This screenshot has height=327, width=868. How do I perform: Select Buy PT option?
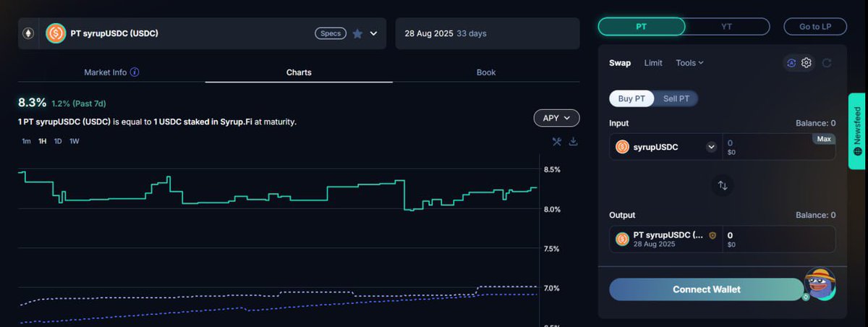pos(631,98)
